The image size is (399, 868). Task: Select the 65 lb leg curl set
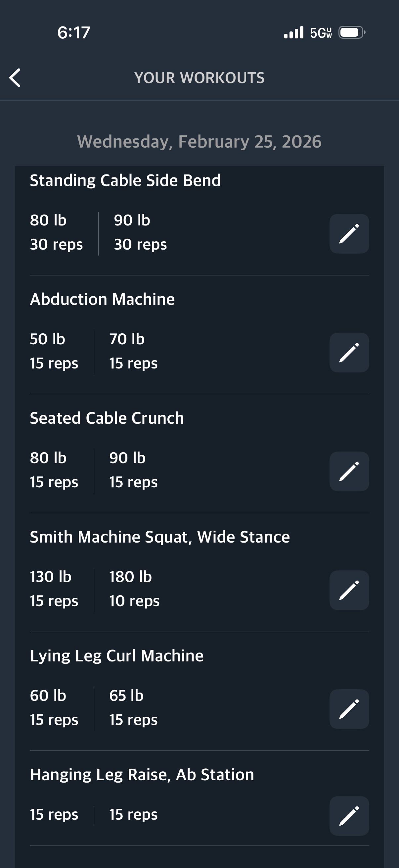click(x=133, y=708)
